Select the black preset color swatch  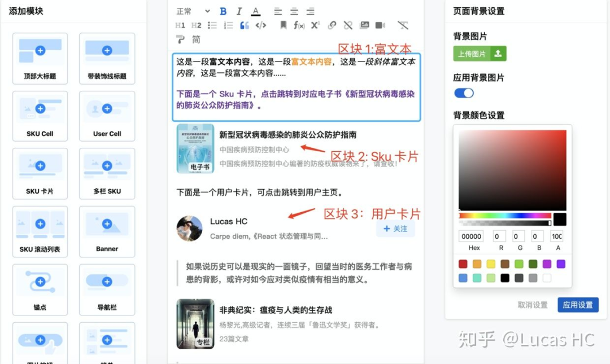505,278
